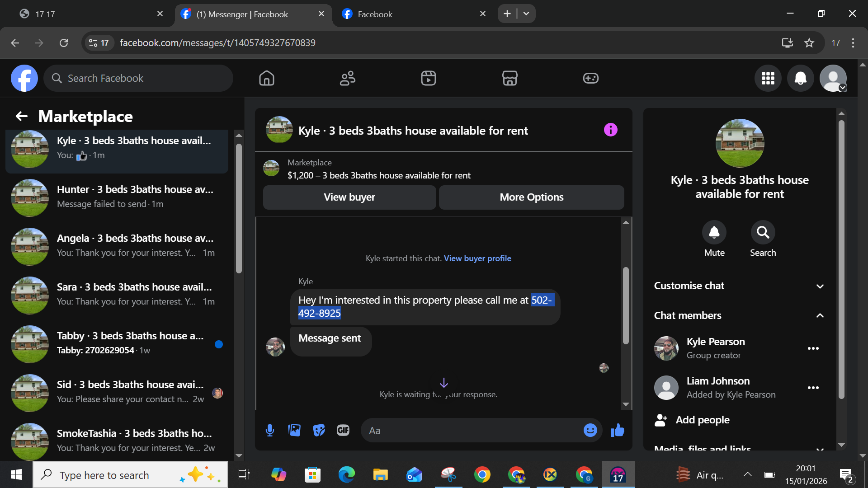Bookmark this page with star icon
The width and height of the screenshot is (868, 488).
(x=809, y=43)
